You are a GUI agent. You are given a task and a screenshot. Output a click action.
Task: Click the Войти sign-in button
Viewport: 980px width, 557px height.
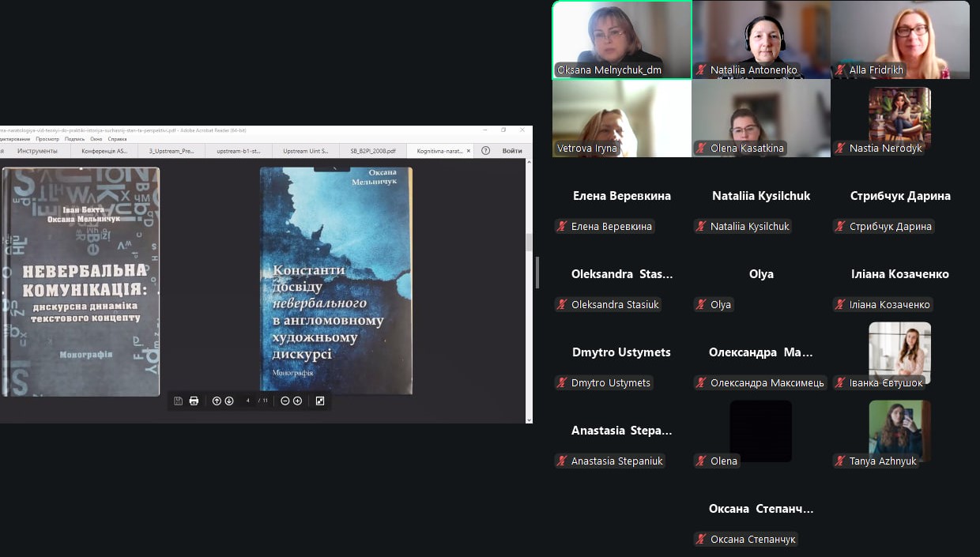pyautogui.click(x=511, y=150)
